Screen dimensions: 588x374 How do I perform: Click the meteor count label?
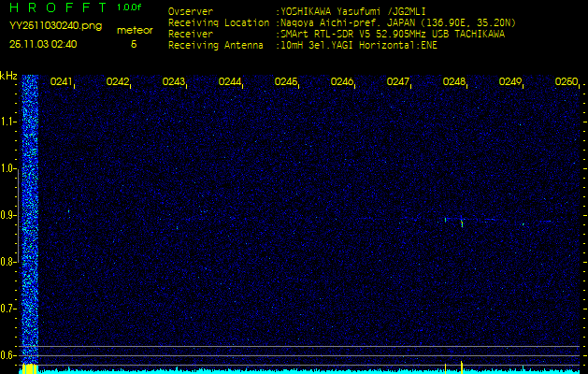(x=133, y=31)
